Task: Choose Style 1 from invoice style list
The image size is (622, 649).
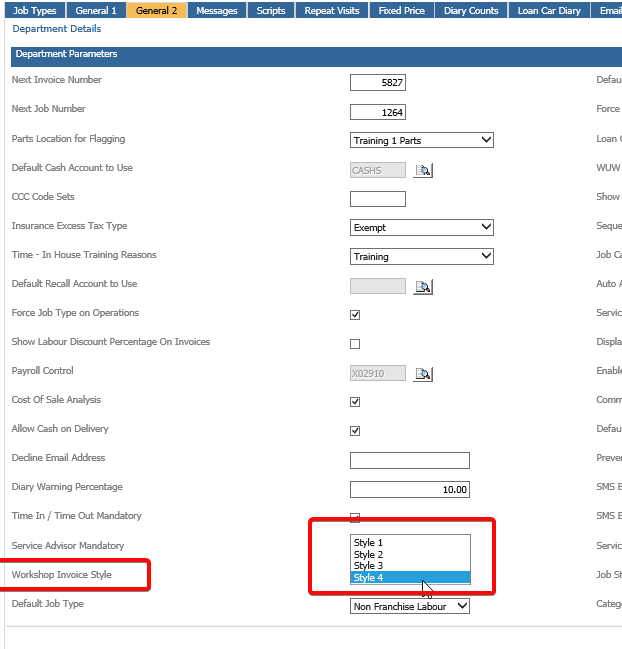Action: click(410, 543)
